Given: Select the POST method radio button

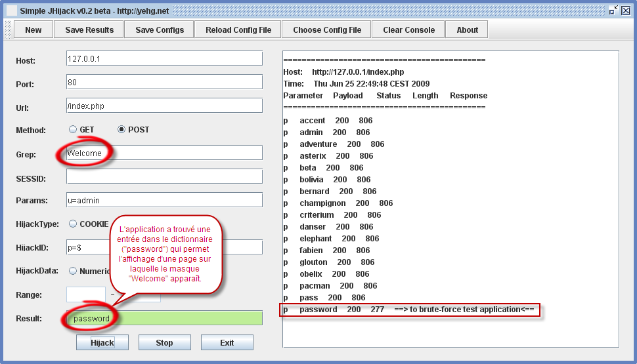Looking at the screenshot, I should [x=121, y=130].
